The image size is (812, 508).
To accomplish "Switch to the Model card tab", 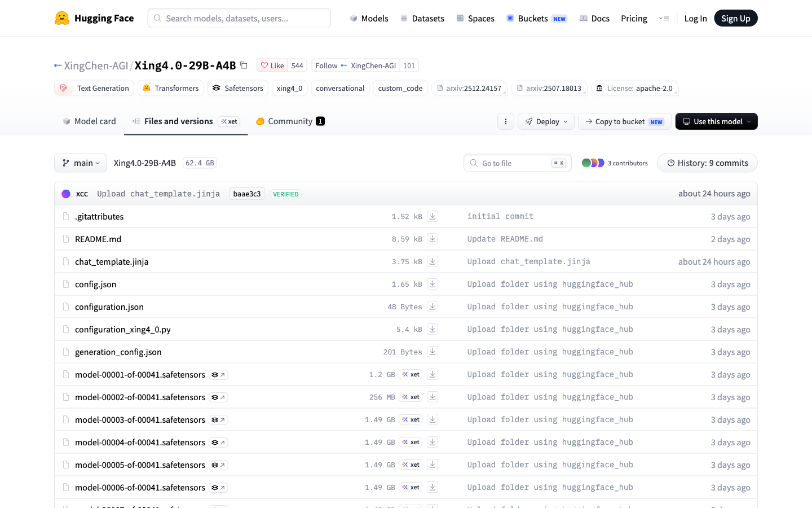I will point(89,121).
